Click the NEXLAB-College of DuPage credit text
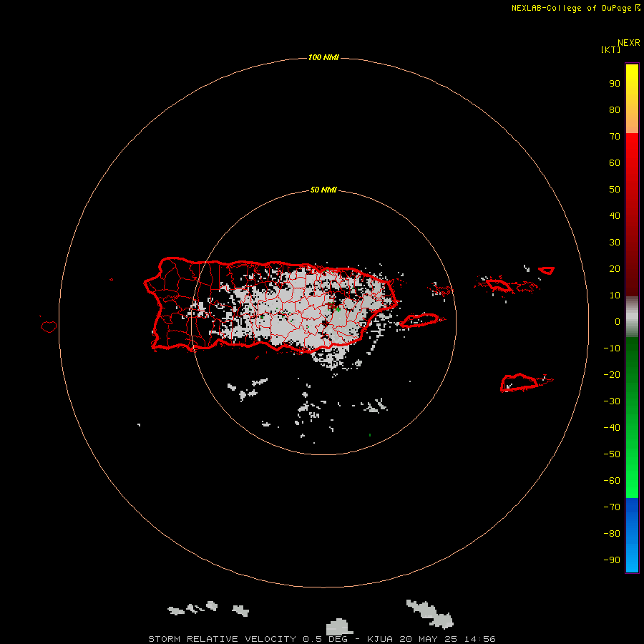Viewport: 644px width, 644px height. click(x=575, y=8)
